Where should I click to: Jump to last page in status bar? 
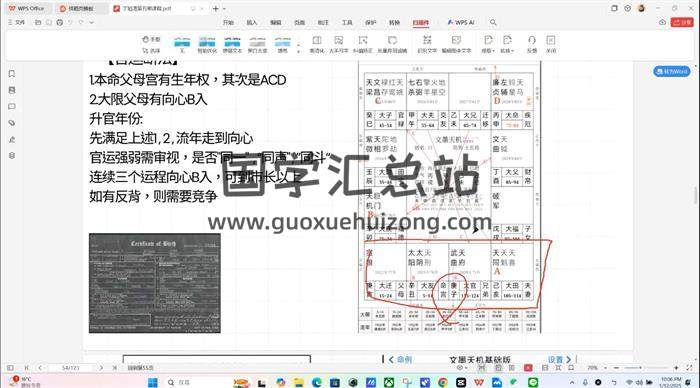point(114,368)
